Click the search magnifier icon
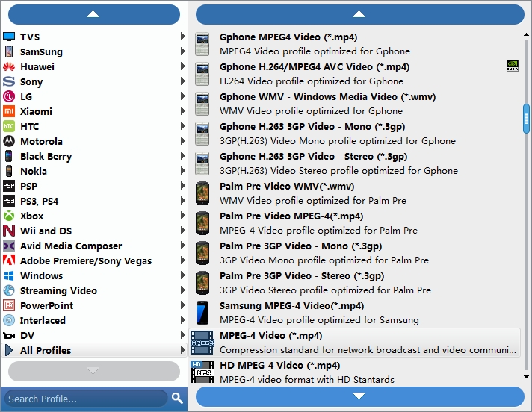This screenshot has width=532, height=412. coord(177,398)
